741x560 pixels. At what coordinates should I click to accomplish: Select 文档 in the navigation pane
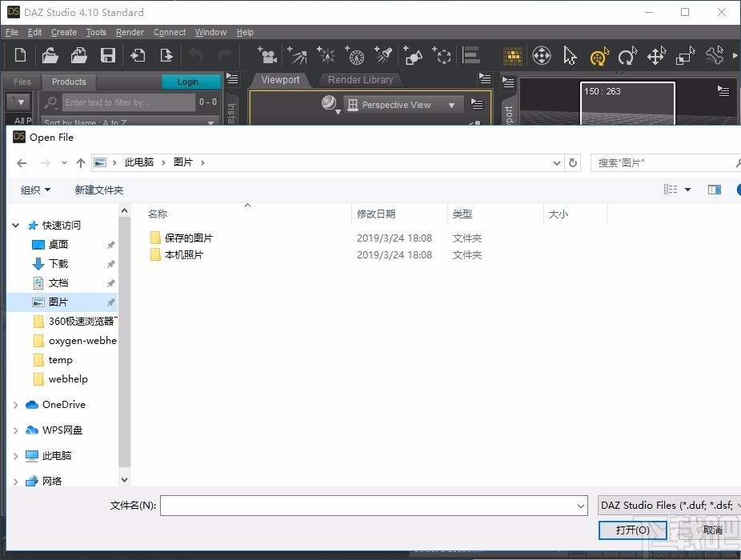58,283
